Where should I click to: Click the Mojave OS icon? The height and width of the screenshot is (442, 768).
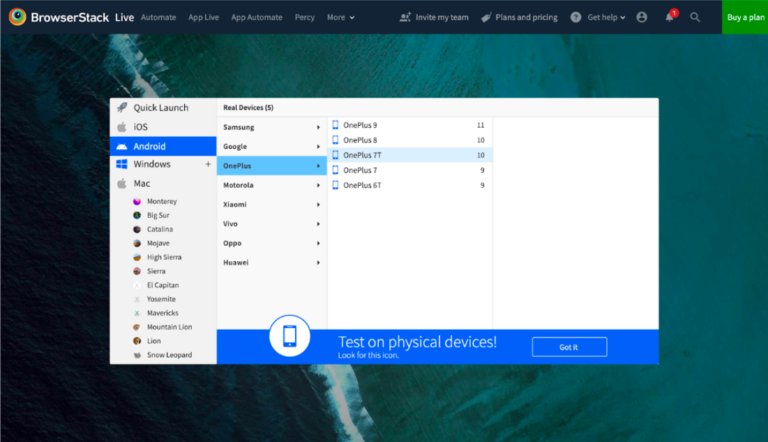(x=137, y=243)
